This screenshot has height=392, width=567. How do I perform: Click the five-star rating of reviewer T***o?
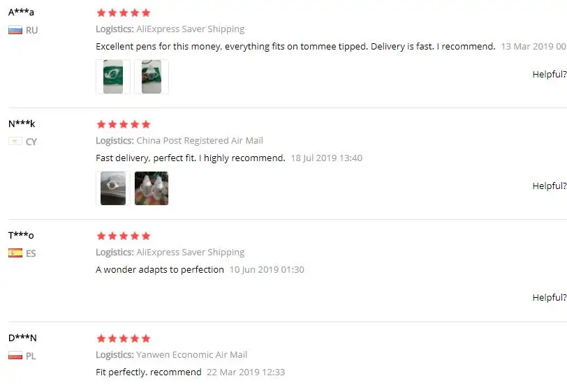point(124,236)
